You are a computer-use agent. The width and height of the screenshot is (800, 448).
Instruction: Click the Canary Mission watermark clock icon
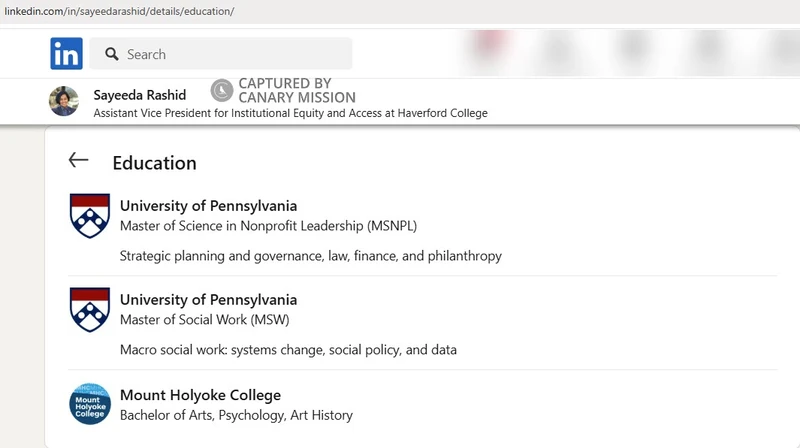pyautogui.click(x=222, y=90)
